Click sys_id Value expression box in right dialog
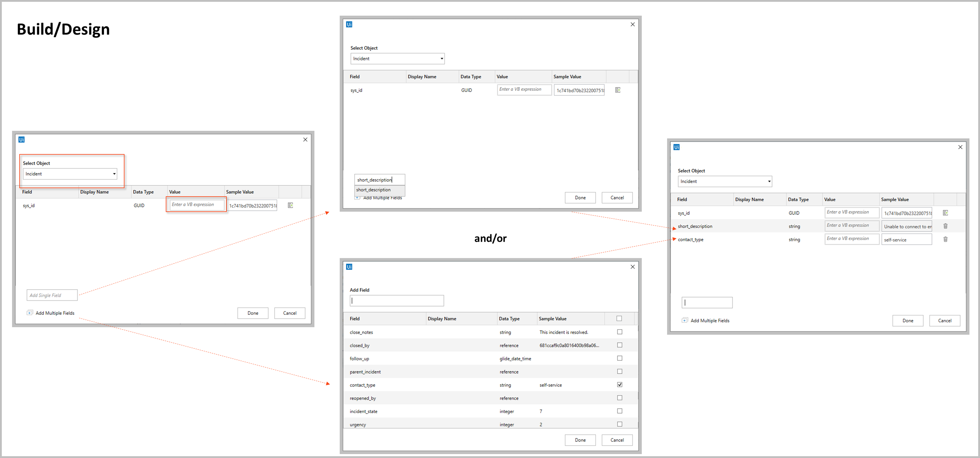The image size is (980, 458). click(x=852, y=212)
